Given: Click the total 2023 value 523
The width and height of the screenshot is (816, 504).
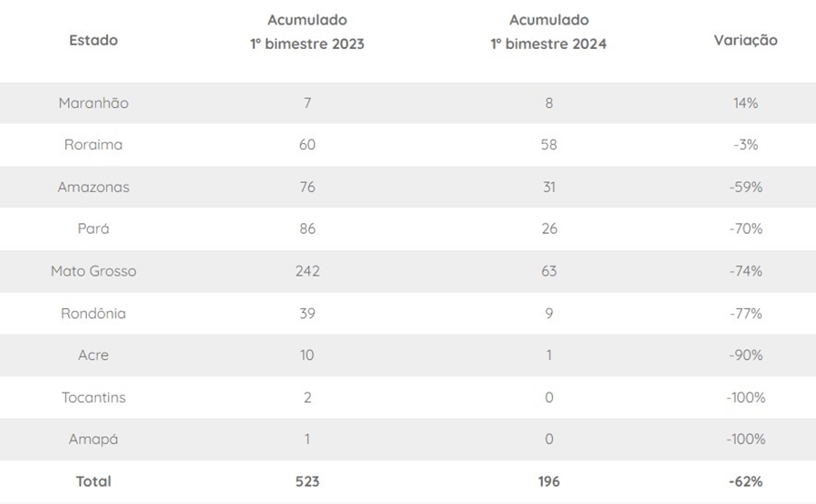Looking at the screenshot, I should pyautogui.click(x=307, y=481).
